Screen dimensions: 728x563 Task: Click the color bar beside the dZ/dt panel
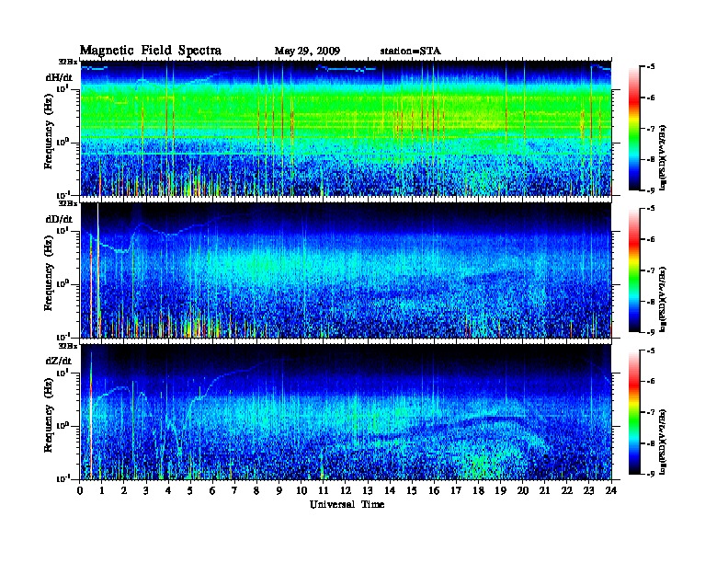[634, 412]
